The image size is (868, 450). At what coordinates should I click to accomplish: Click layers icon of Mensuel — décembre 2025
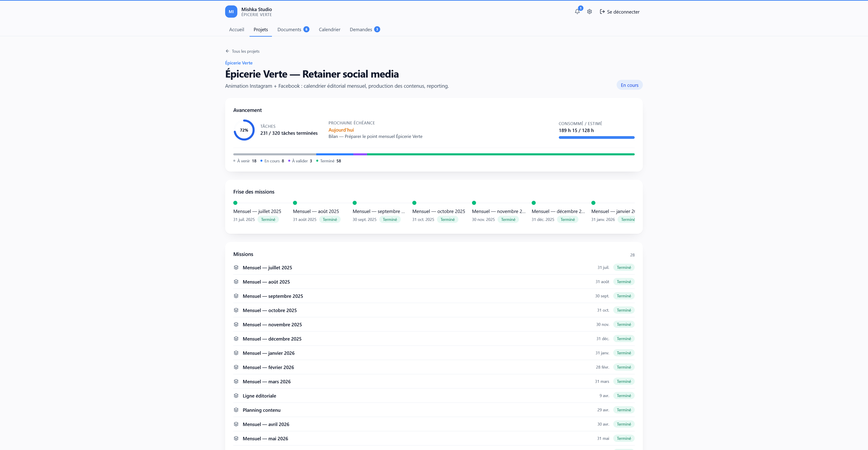click(236, 339)
